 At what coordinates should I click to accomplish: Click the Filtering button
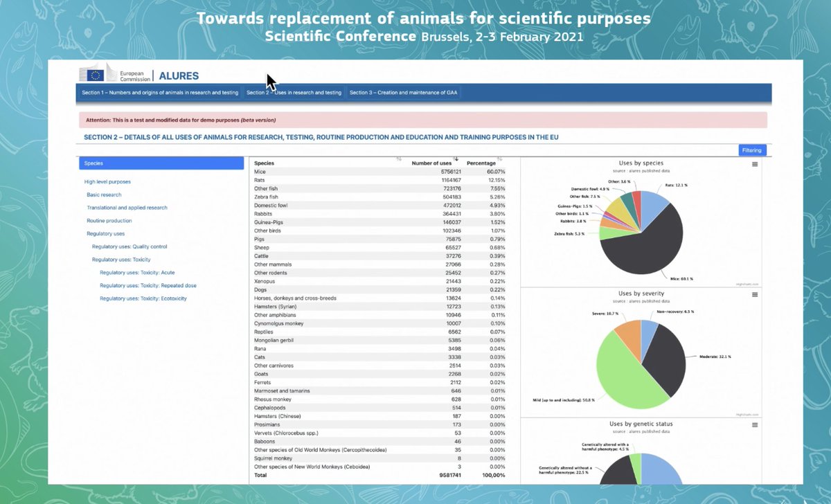(x=751, y=150)
